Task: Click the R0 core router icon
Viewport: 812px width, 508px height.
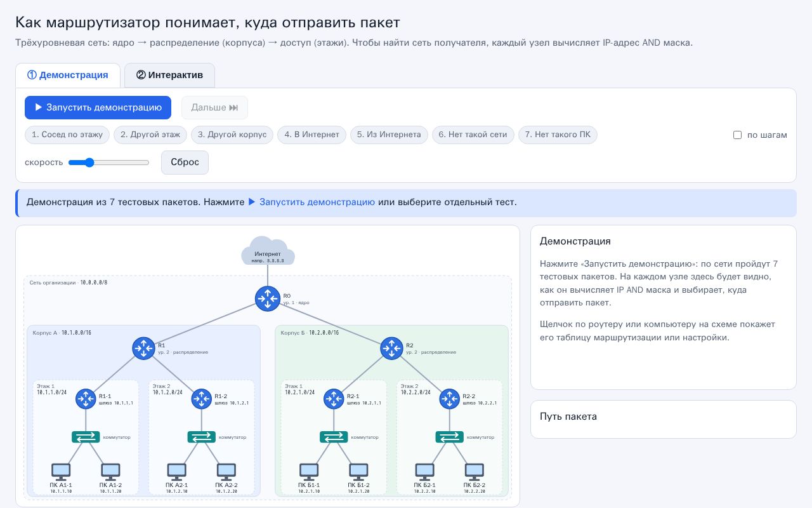Action: click(268, 298)
